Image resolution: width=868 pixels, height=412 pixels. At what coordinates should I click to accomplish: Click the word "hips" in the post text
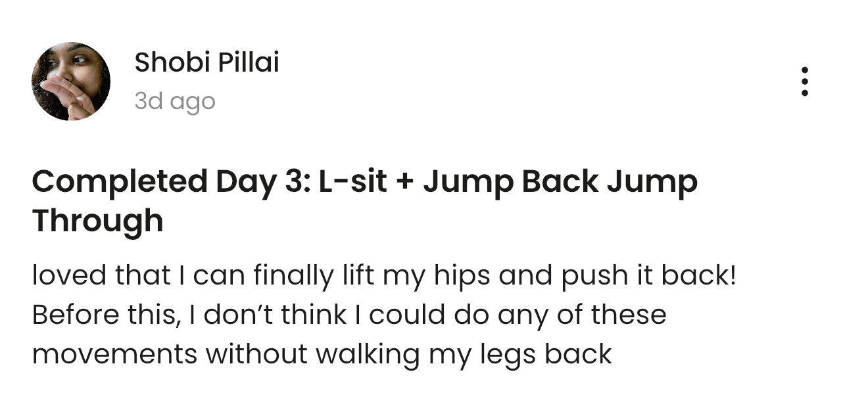(462, 276)
